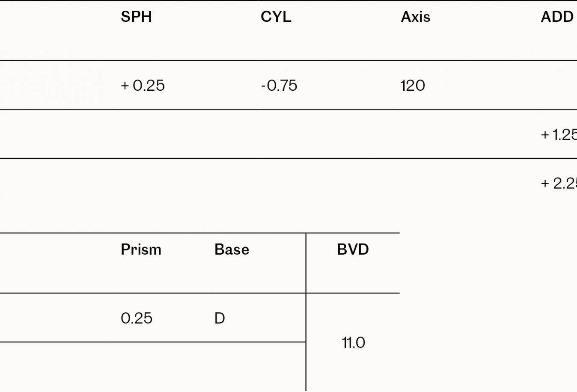Select the empty CYL cell in second row
This screenshot has height=392, width=577.
coord(328,134)
